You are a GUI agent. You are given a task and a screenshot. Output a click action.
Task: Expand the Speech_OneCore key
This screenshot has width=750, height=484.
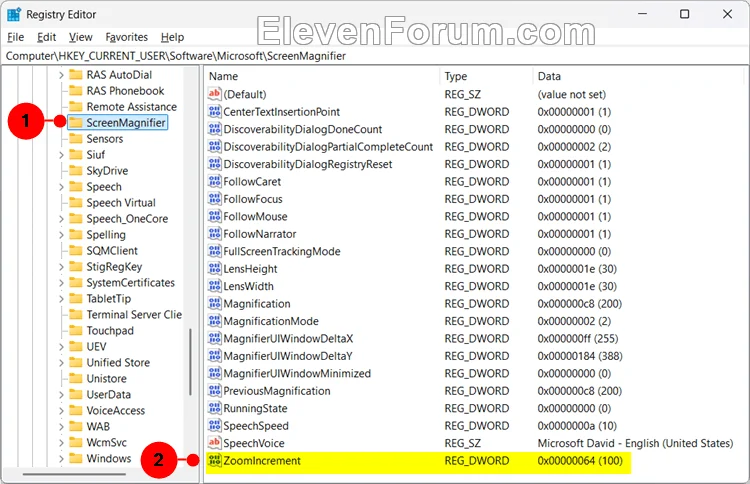(x=61, y=219)
